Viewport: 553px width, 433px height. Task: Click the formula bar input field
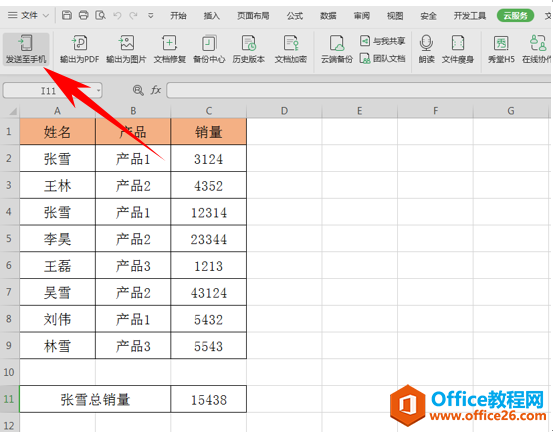pos(359,91)
